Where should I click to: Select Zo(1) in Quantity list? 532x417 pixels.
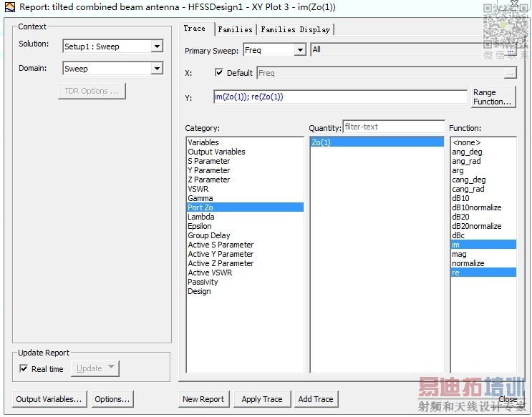[x=377, y=142]
